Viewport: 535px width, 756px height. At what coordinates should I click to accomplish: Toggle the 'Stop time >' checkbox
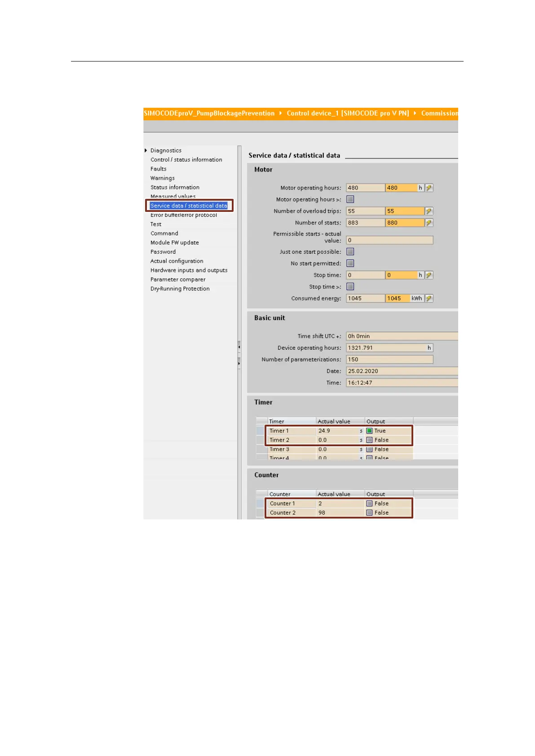pos(350,286)
